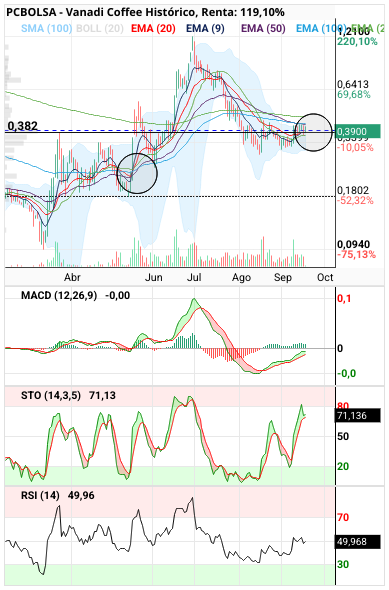This screenshot has height=590, width=389.
Task: Click the 0,382 Fibonacci level label
Action: click(23, 126)
